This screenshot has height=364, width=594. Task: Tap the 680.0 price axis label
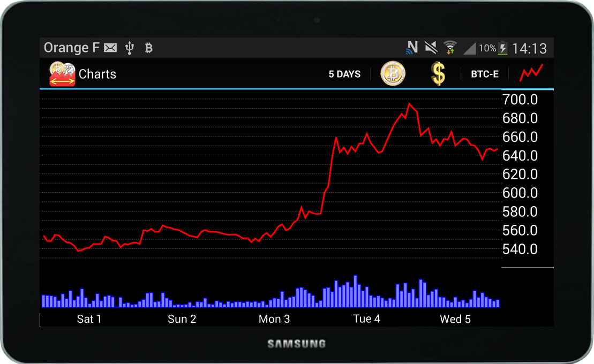click(x=520, y=118)
